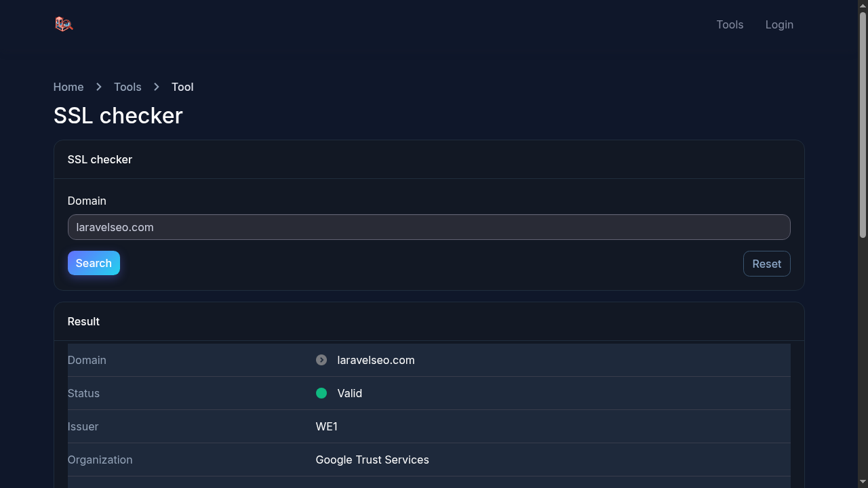This screenshot has height=488, width=868.
Task: Click the Organization row label
Action: 100,460
